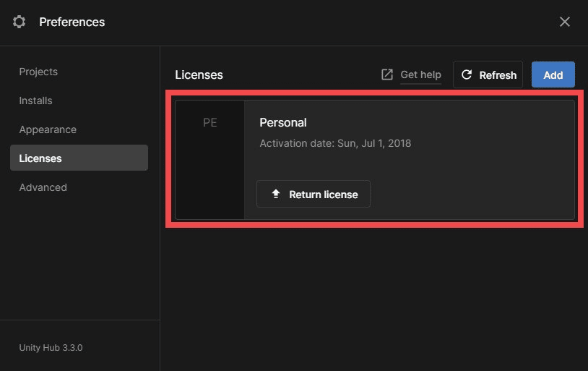Click the blue Add button
Screen dimensions: 588x371
pos(553,74)
